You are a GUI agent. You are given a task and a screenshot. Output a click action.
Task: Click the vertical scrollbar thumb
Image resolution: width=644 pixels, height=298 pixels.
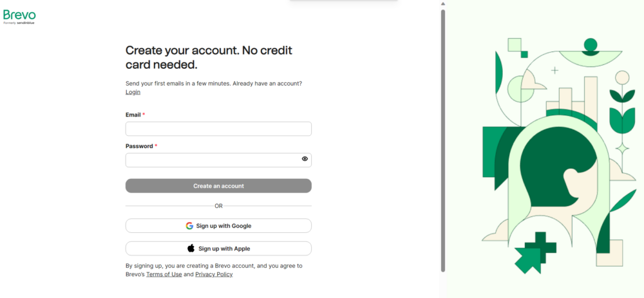(443, 140)
